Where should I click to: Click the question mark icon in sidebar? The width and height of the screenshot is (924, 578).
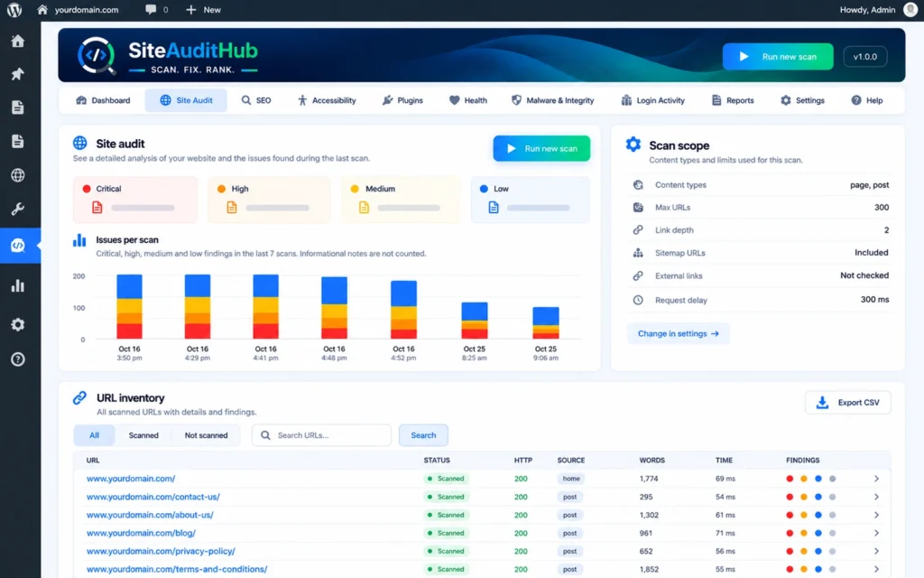click(x=18, y=359)
